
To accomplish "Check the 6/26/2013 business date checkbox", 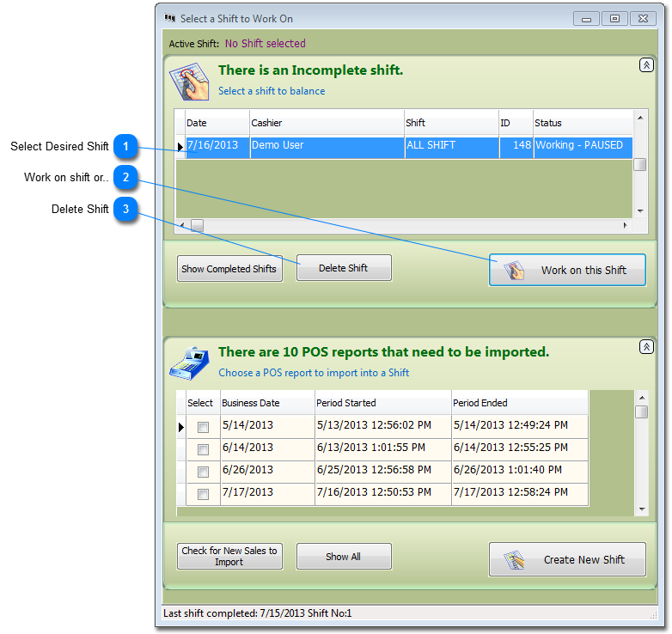I will coord(203,472).
